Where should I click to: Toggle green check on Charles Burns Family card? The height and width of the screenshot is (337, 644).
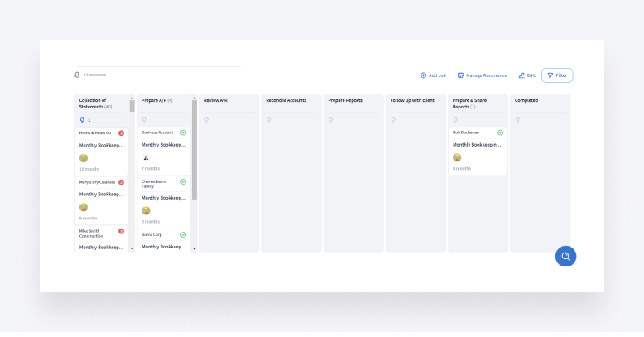pyautogui.click(x=183, y=182)
